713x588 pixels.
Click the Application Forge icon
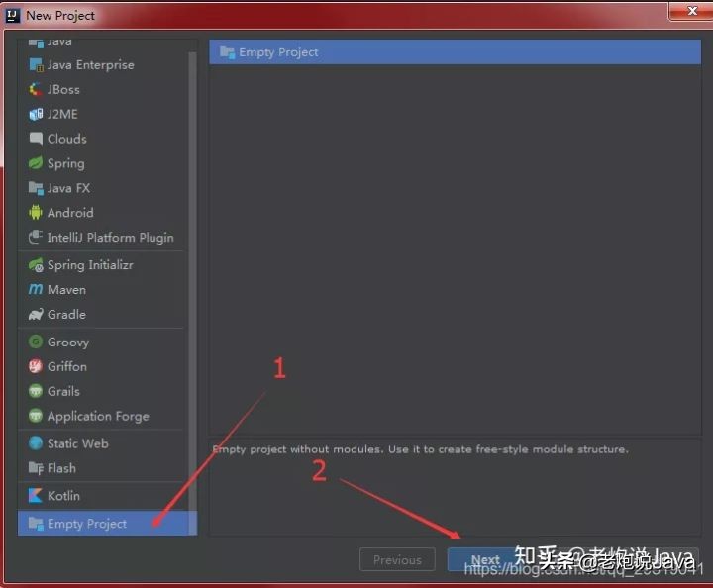coord(36,416)
